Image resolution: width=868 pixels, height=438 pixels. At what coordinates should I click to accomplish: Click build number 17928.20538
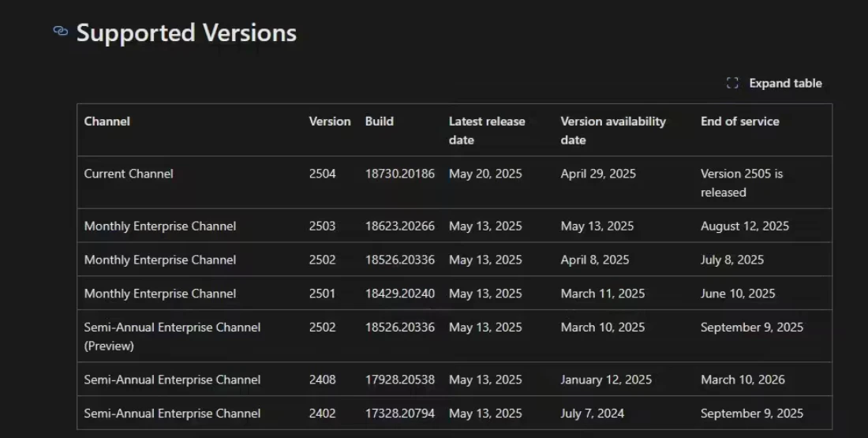[x=399, y=380]
